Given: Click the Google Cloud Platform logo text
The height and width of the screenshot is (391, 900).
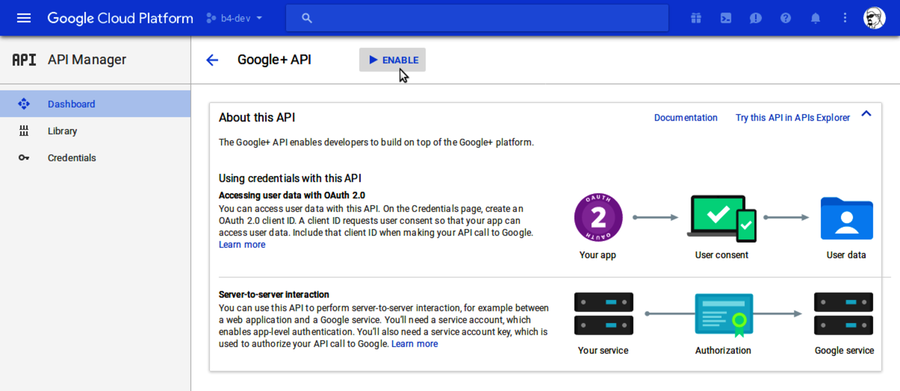Looking at the screenshot, I should pyautogui.click(x=120, y=18).
